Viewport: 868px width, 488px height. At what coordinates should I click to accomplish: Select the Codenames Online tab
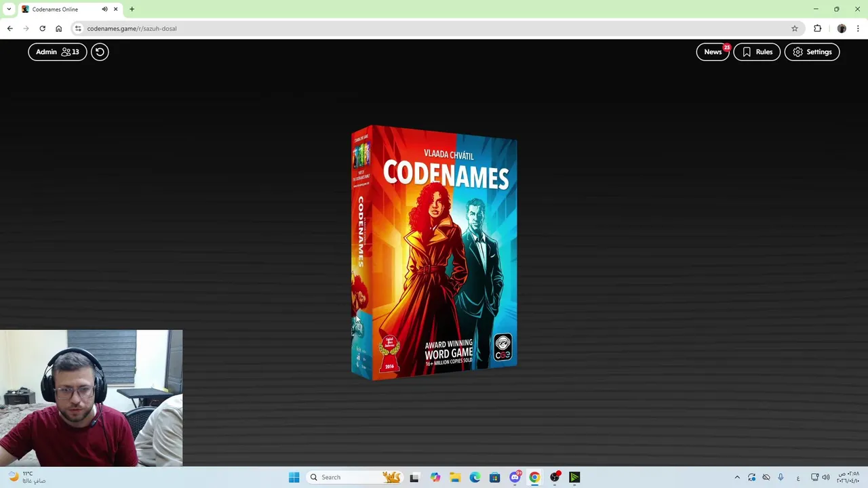coord(70,9)
